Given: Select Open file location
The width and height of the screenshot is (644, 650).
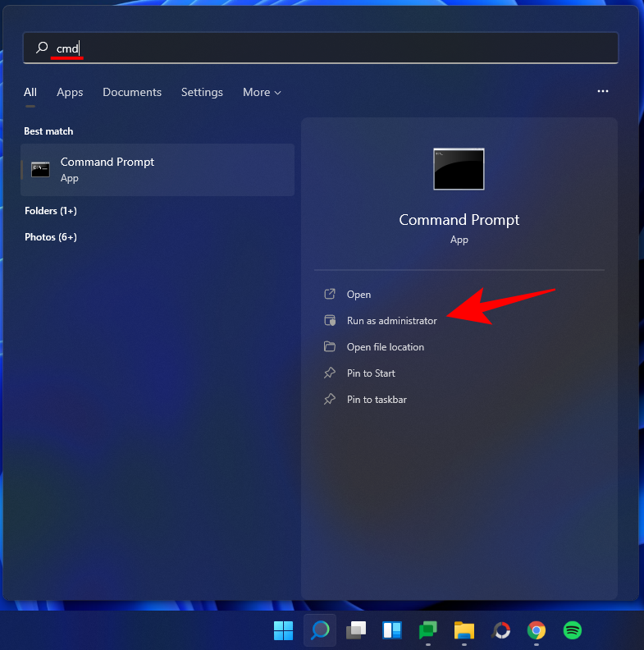Looking at the screenshot, I should point(385,347).
